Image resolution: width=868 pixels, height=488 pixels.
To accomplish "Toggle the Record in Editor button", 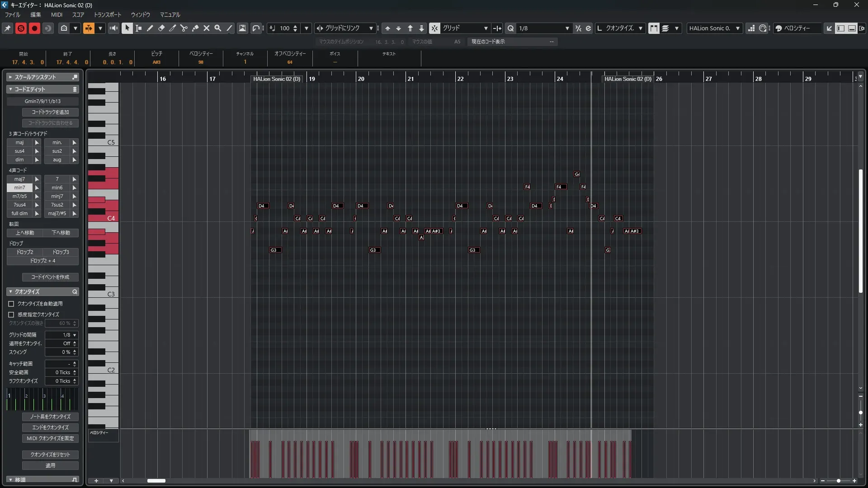I will tap(34, 28).
